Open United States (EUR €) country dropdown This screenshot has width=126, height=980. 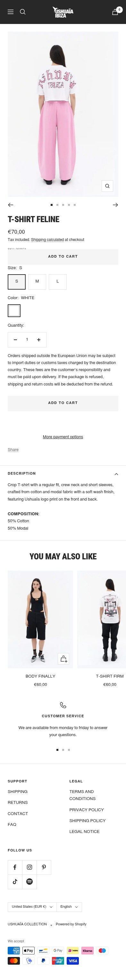tap(32, 906)
